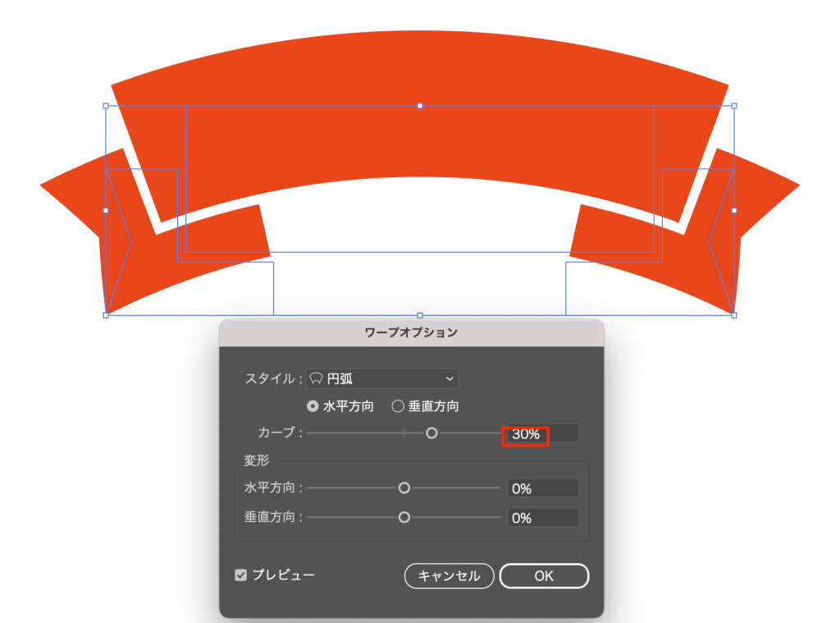The image size is (840, 623).
Task: Select the 水平方向 radio button
Action: (x=313, y=405)
